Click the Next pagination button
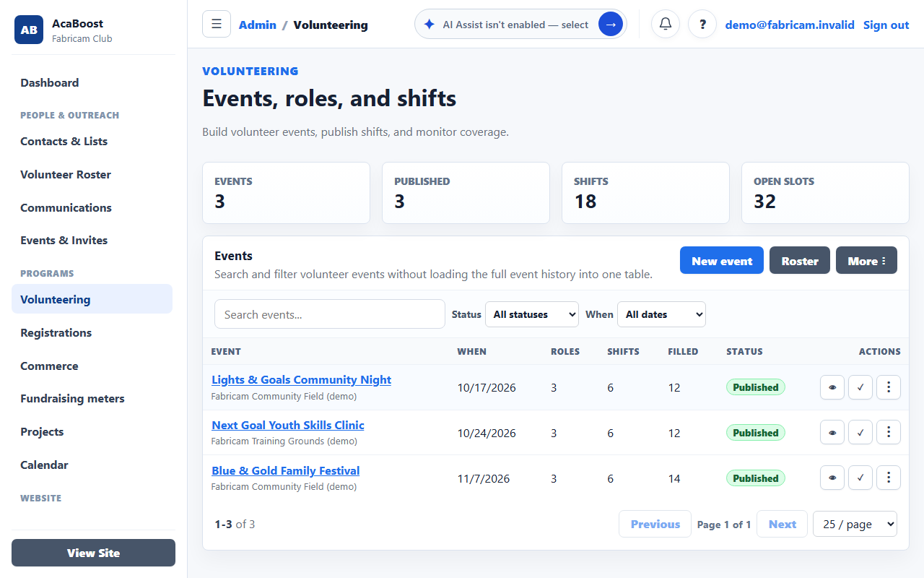The width and height of the screenshot is (924, 578). pyautogui.click(x=782, y=525)
